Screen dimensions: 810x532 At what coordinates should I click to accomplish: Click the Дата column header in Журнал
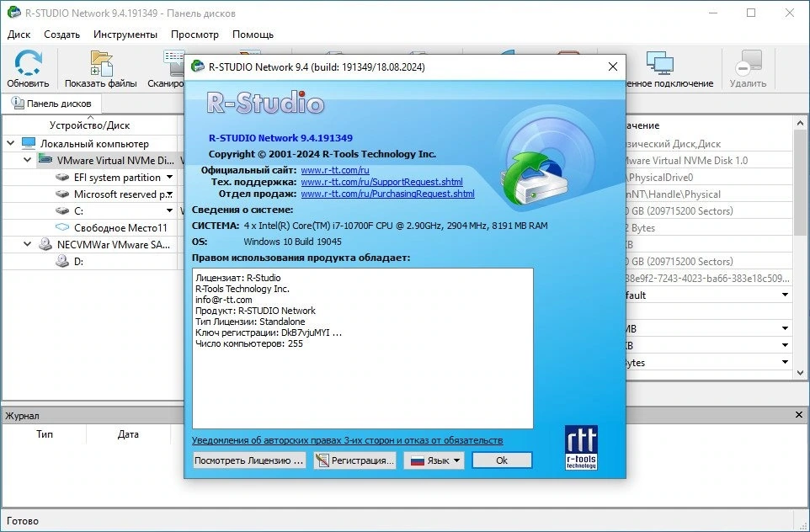click(128, 434)
